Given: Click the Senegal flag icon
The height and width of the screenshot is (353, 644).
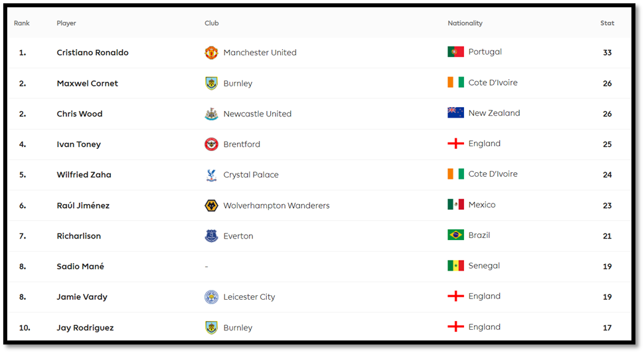Looking at the screenshot, I should tap(455, 265).
